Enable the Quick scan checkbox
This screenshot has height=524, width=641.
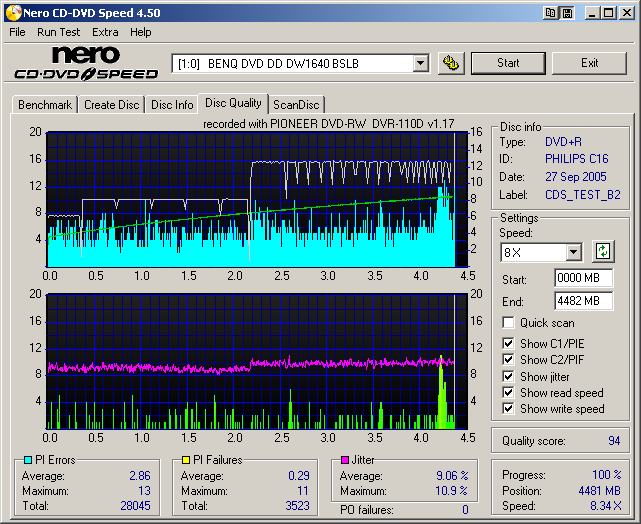[509, 323]
